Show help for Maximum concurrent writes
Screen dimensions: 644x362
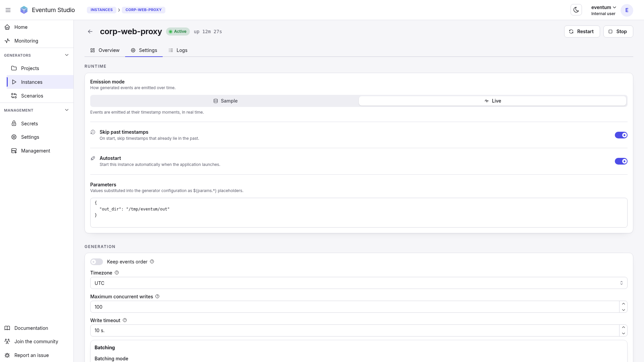click(x=157, y=296)
